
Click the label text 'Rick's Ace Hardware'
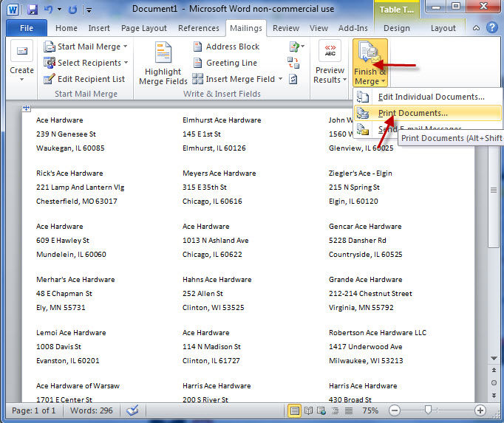click(x=69, y=173)
